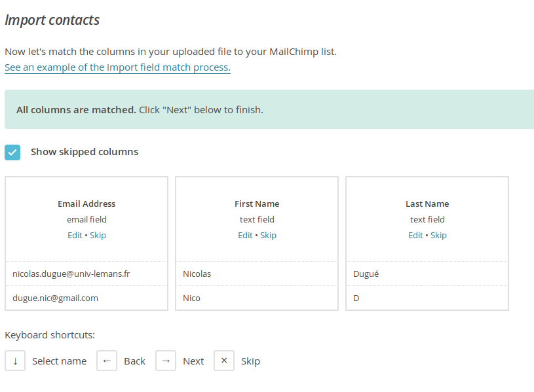Click the All columns are matched banner
Image resolution: width=534 pixels, height=392 pixels.
pyautogui.click(x=269, y=109)
